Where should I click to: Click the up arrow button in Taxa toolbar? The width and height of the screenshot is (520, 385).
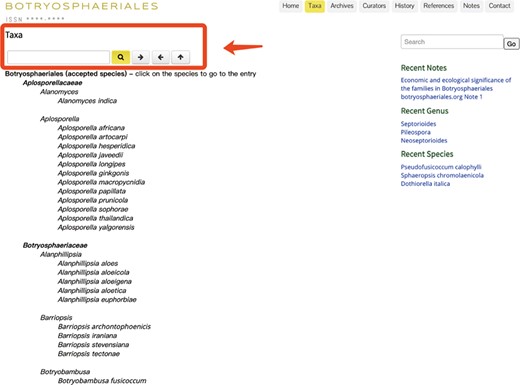coord(180,57)
